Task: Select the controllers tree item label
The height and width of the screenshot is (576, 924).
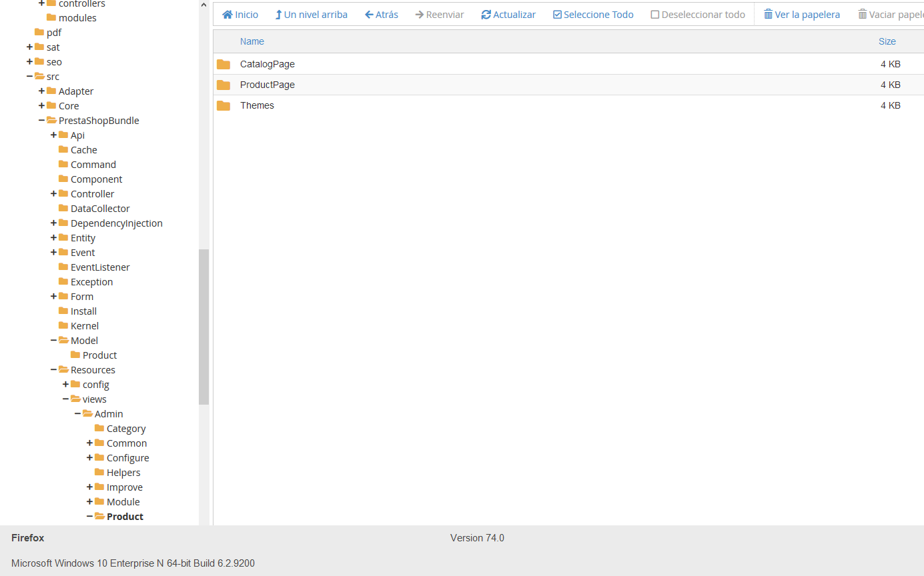Action: pyautogui.click(x=82, y=4)
